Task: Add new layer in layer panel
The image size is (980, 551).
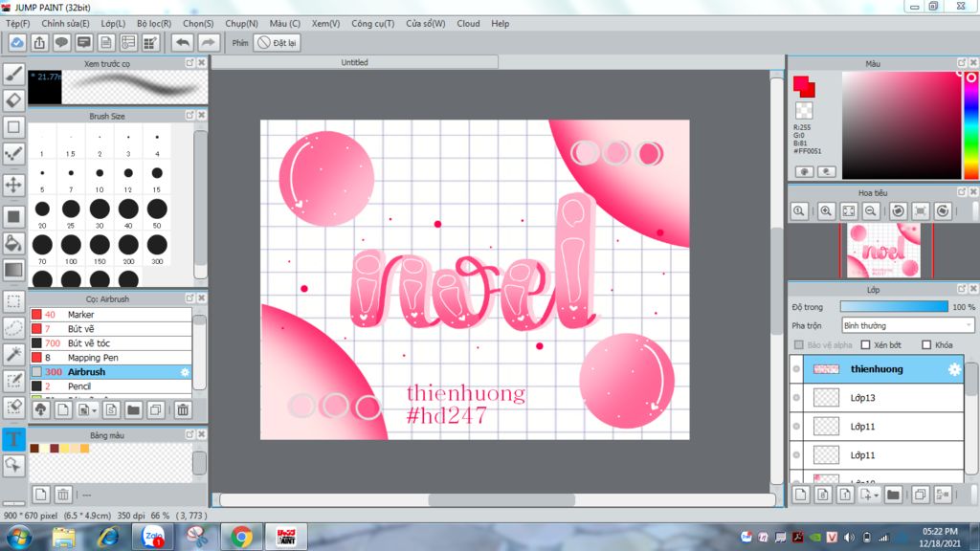Action: pos(801,495)
